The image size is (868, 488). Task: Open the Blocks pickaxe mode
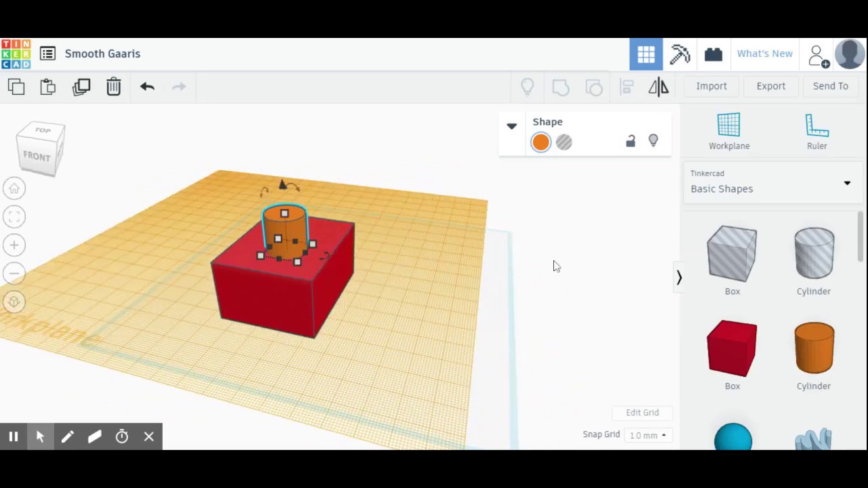click(679, 54)
